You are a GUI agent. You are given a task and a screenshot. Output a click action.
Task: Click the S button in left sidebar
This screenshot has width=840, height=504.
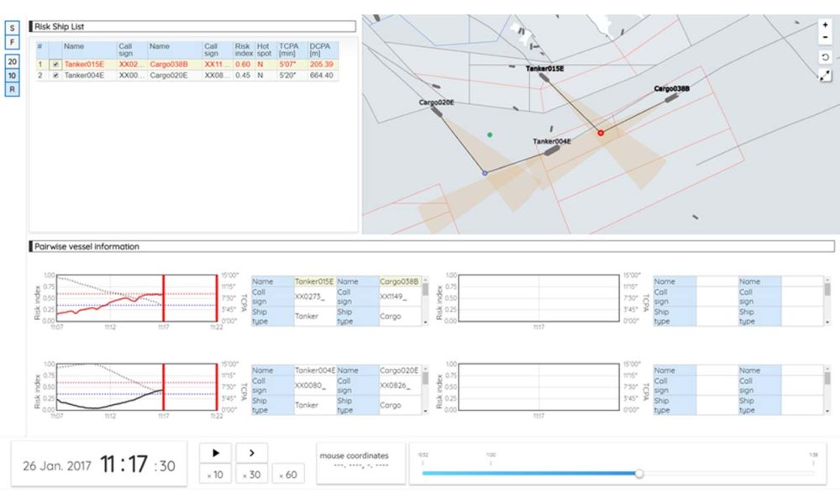tap(13, 28)
